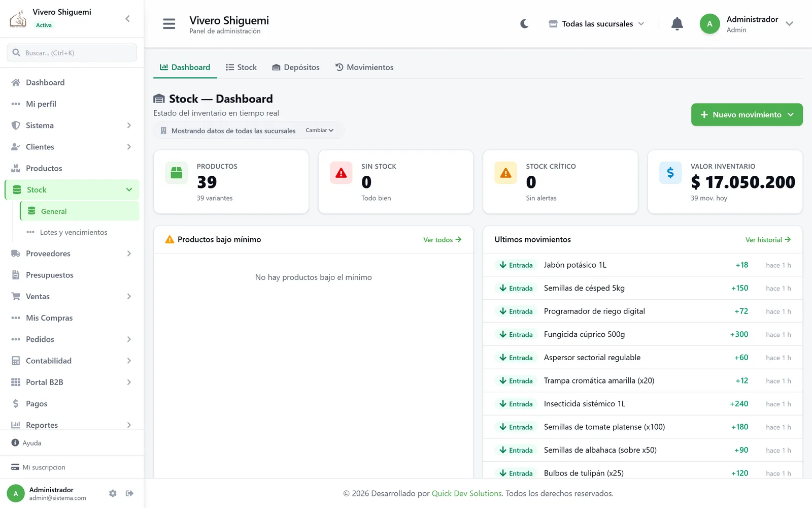Click the Clientes user icon
This screenshot has height=508, width=812.
(x=16, y=147)
